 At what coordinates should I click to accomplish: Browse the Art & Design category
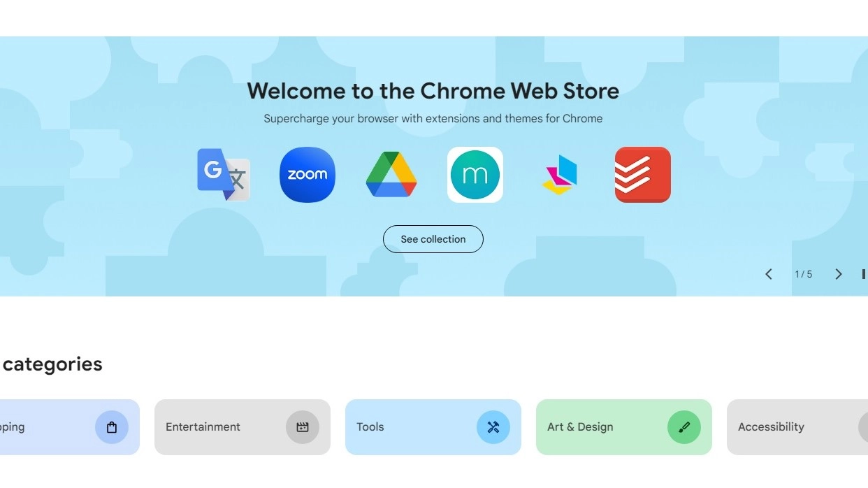(624, 427)
